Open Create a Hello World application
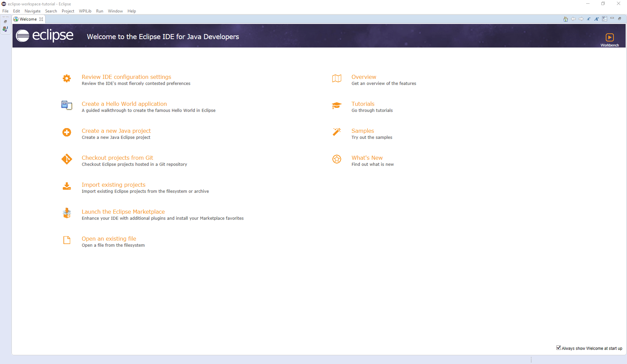The height and width of the screenshot is (364, 627). pos(124,104)
